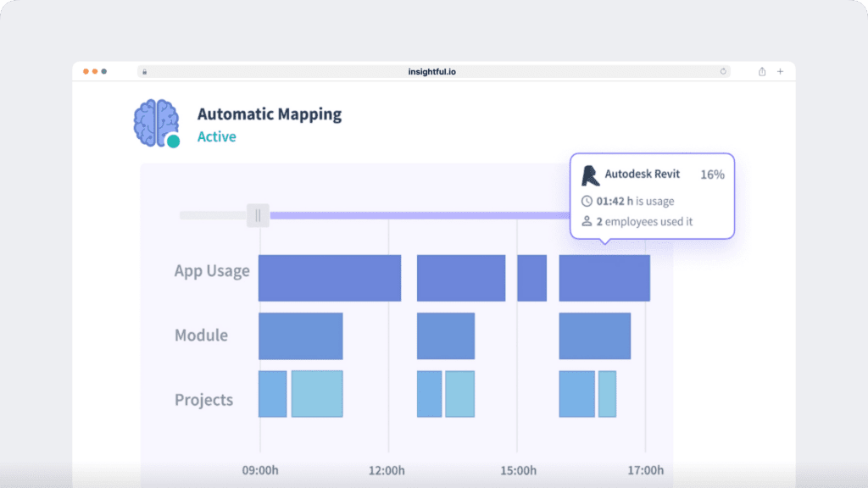Screen dimensions: 868x488
Task: Grab the timeline slider handle
Action: point(258,215)
